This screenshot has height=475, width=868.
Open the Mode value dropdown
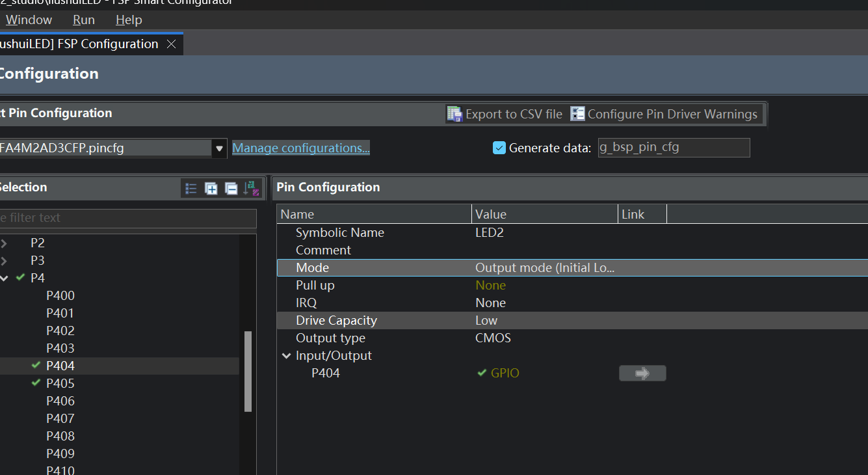(x=545, y=268)
